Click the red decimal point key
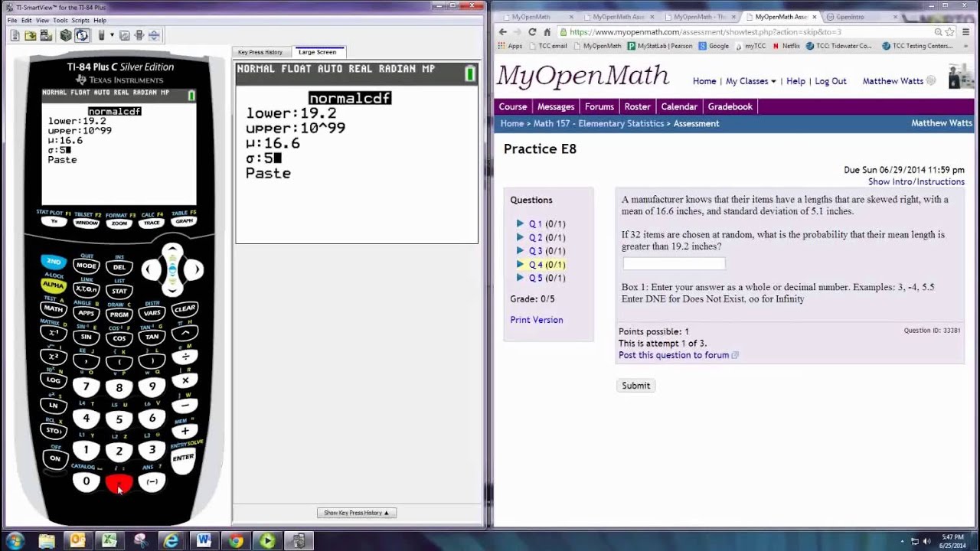The width and height of the screenshot is (980, 551). (119, 484)
